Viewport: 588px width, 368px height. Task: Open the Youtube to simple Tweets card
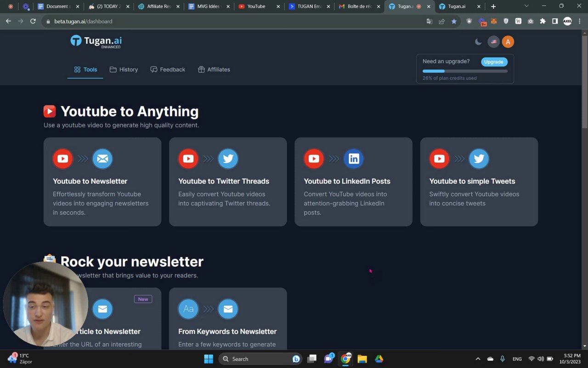(x=479, y=182)
